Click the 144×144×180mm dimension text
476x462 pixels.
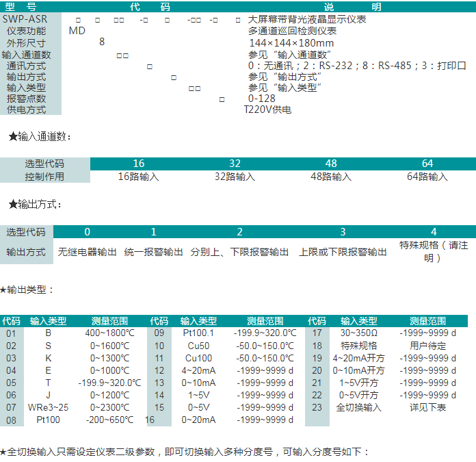[291, 43]
